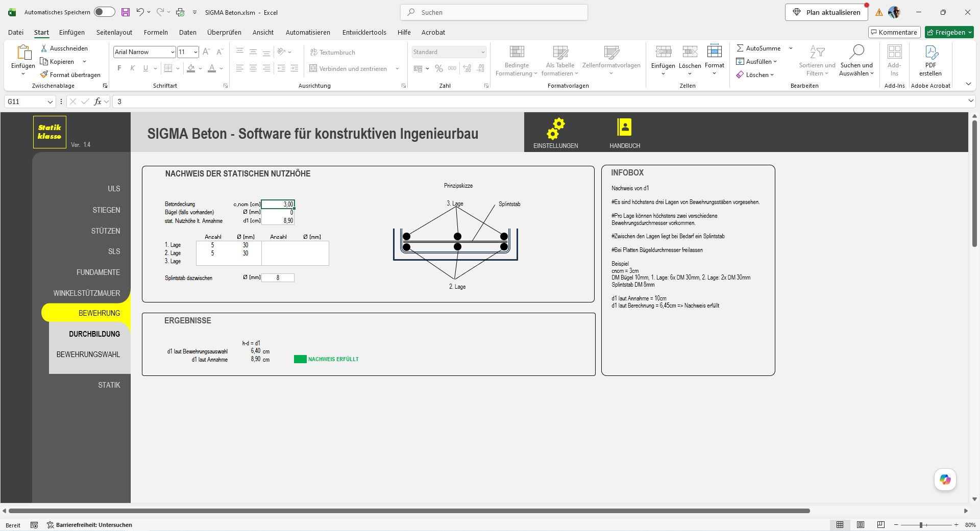Click Plan aktualisieren button
980x531 pixels.
(826, 12)
